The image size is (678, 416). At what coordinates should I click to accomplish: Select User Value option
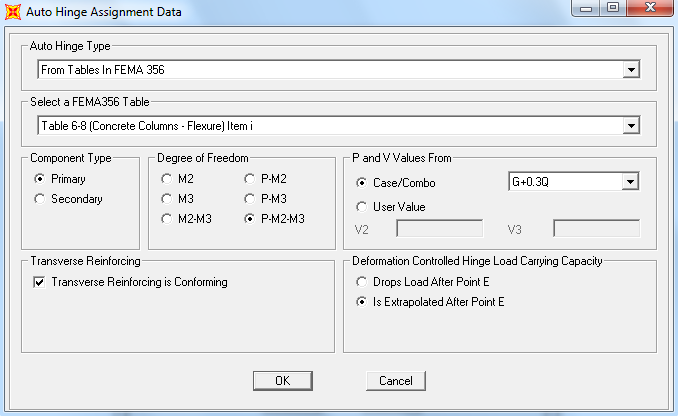tap(361, 207)
